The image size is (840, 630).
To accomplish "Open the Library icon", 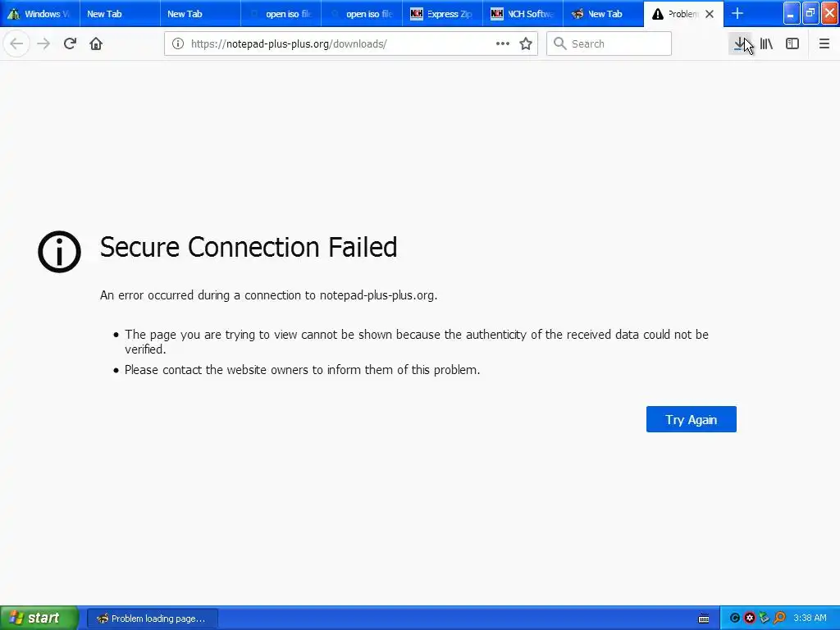I will click(x=766, y=43).
